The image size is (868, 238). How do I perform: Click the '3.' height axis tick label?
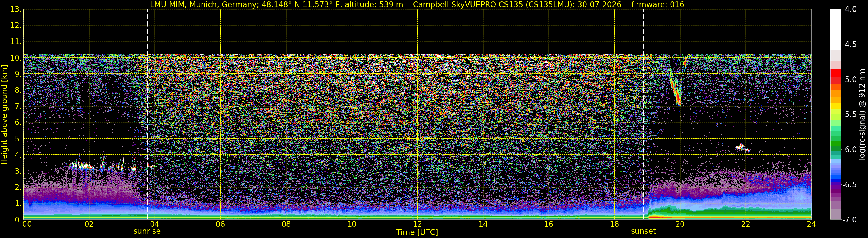18,171
